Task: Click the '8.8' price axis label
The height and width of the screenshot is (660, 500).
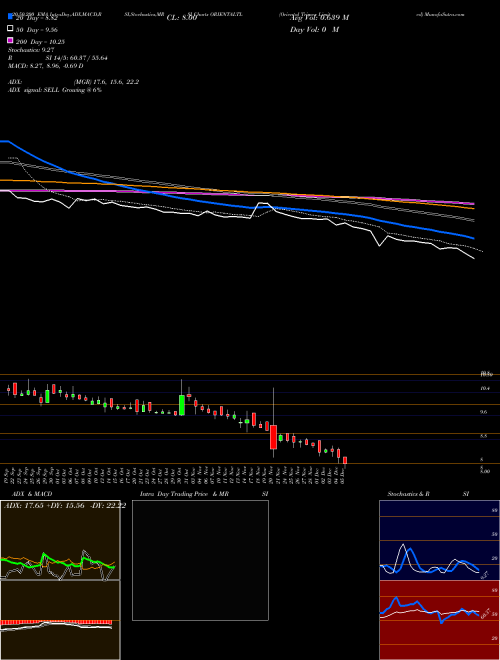Action: (483, 436)
